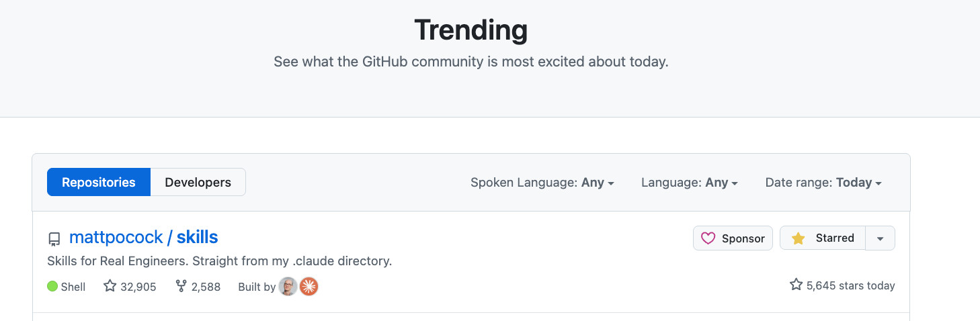Click the star icon beside 5,645 stars today

coord(796,285)
